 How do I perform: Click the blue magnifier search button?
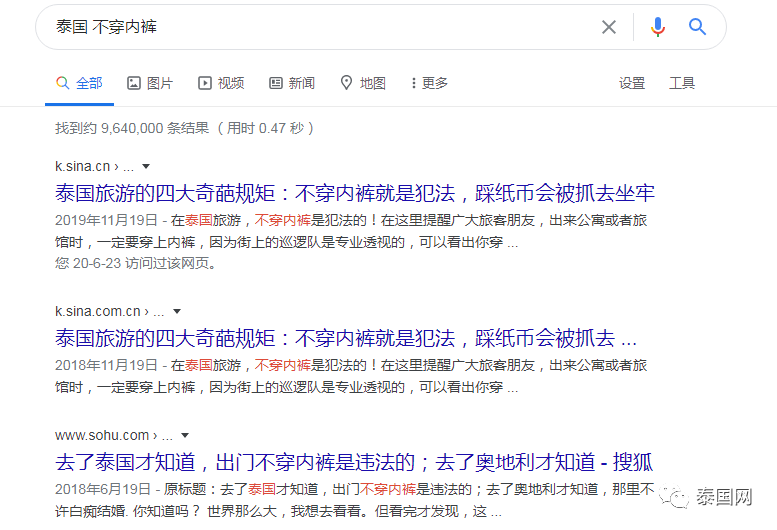click(698, 27)
